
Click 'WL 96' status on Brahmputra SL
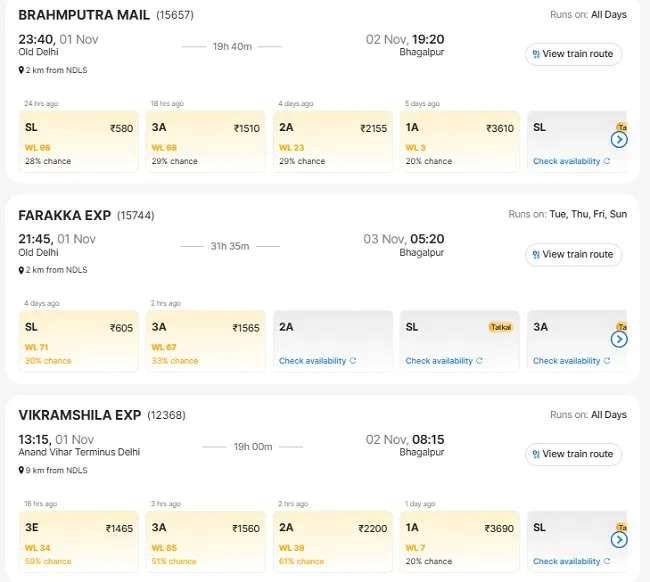[x=38, y=148]
